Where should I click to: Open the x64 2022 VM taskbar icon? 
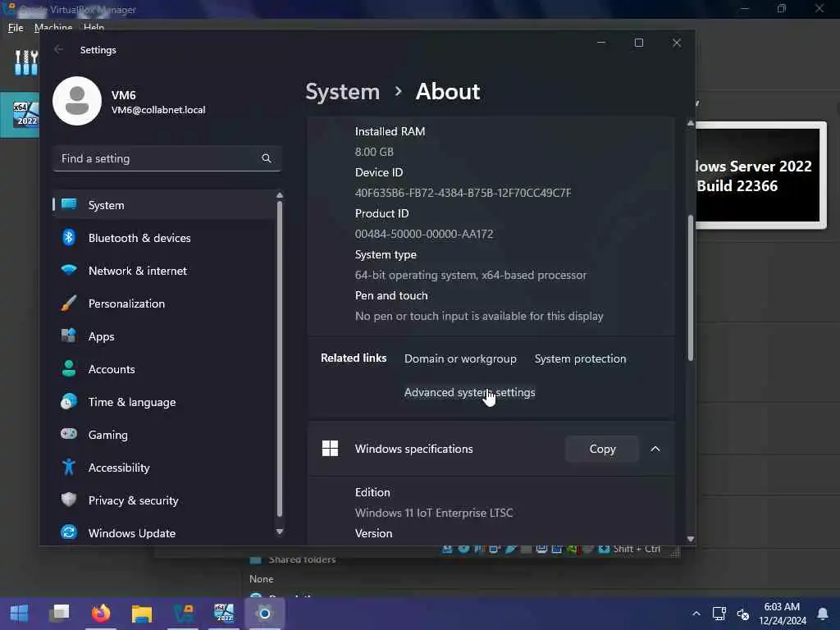pos(224,613)
